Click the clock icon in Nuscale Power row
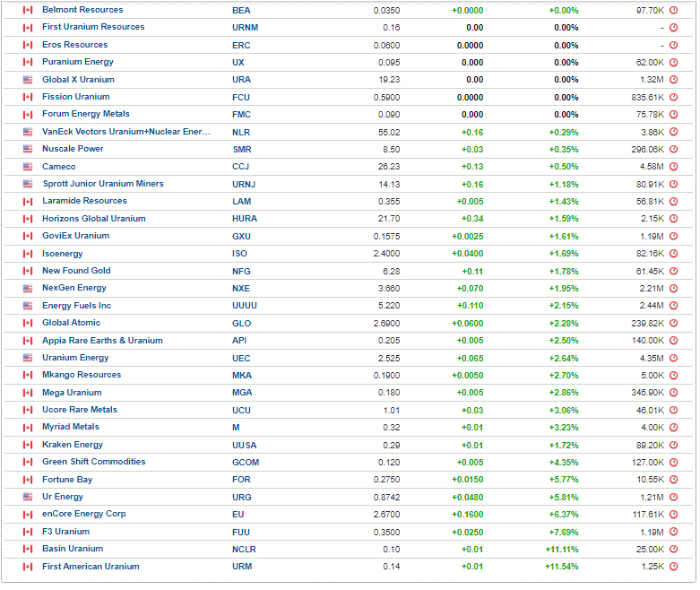The image size is (700, 590). click(x=674, y=149)
